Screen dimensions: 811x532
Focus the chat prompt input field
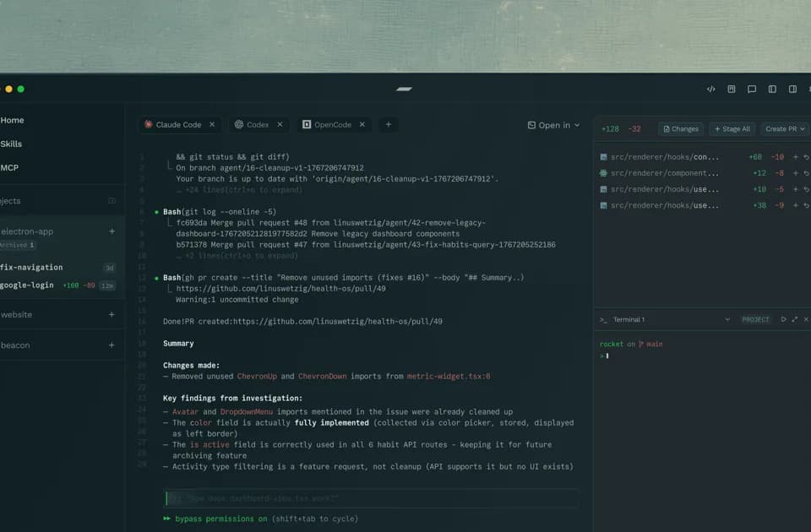tap(371, 498)
